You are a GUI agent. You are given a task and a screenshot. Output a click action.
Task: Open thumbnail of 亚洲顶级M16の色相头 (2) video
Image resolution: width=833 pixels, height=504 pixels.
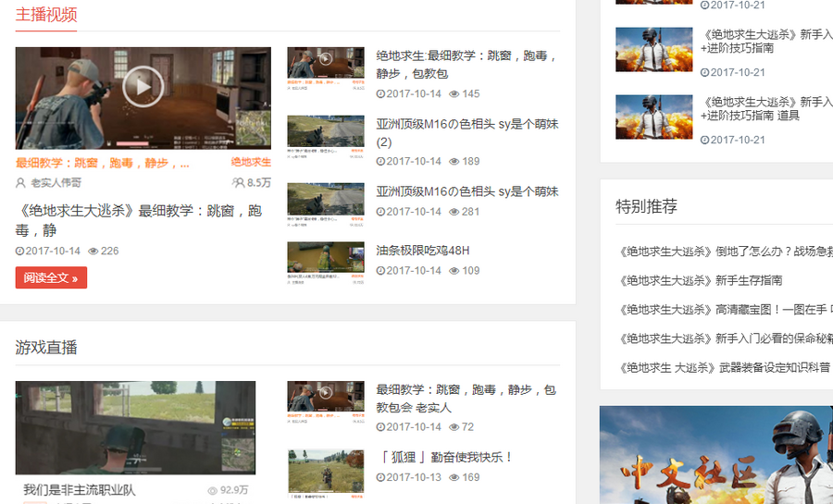click(x=326, y=136)
